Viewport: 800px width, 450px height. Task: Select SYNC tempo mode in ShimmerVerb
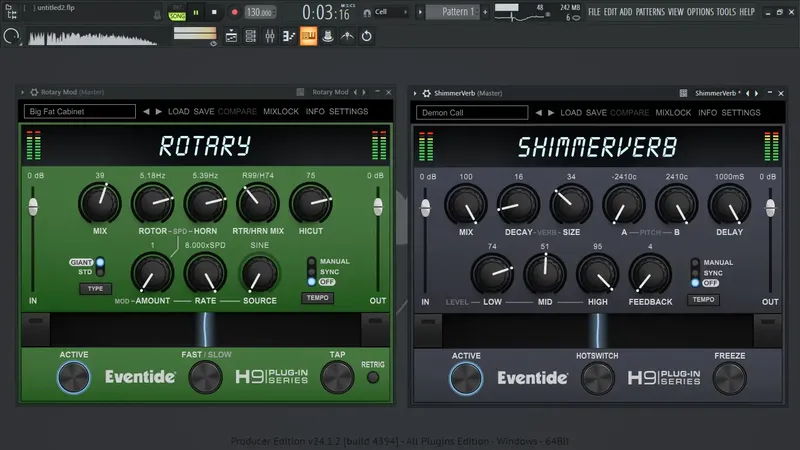tap(695, 273)
